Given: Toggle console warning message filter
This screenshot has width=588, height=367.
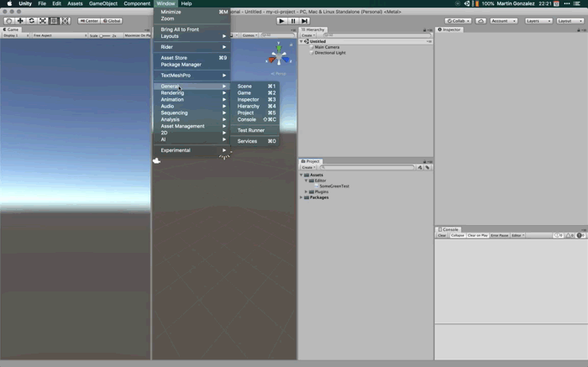Looking at the screenshot, I should coord(570,235).
